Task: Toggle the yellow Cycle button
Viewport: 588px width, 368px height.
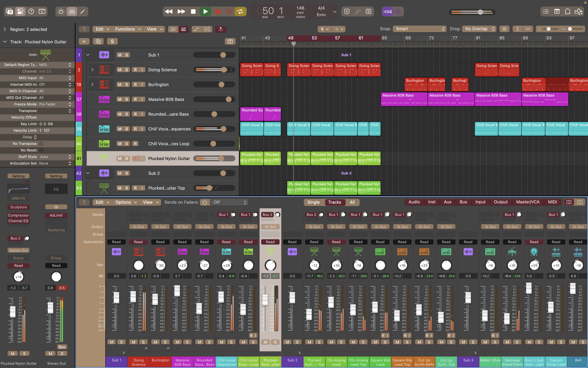Action: click(x=240, y=11)
